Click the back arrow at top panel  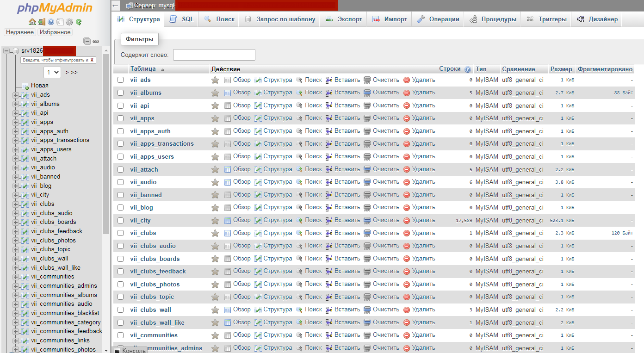pyautogui.click(x=115, y=6)
